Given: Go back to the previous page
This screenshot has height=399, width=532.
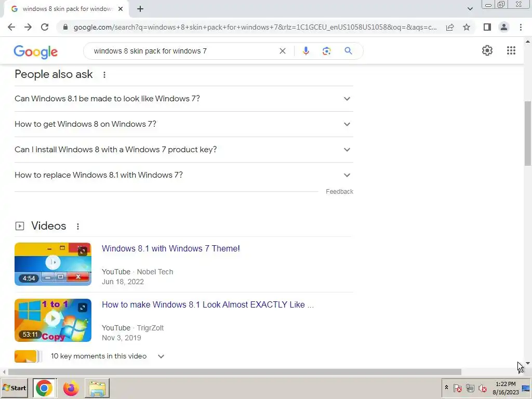Looking at the screenshot, I should 11,27.
